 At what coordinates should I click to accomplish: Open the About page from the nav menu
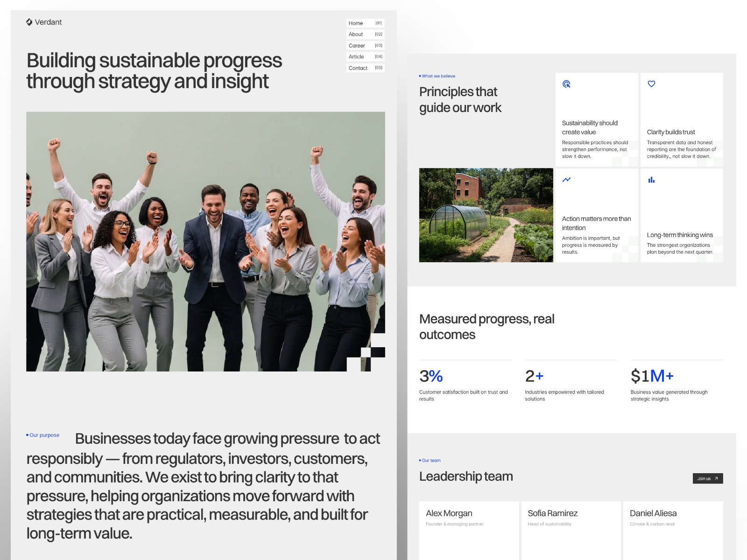pyautogui.click(x=355, y=34)
